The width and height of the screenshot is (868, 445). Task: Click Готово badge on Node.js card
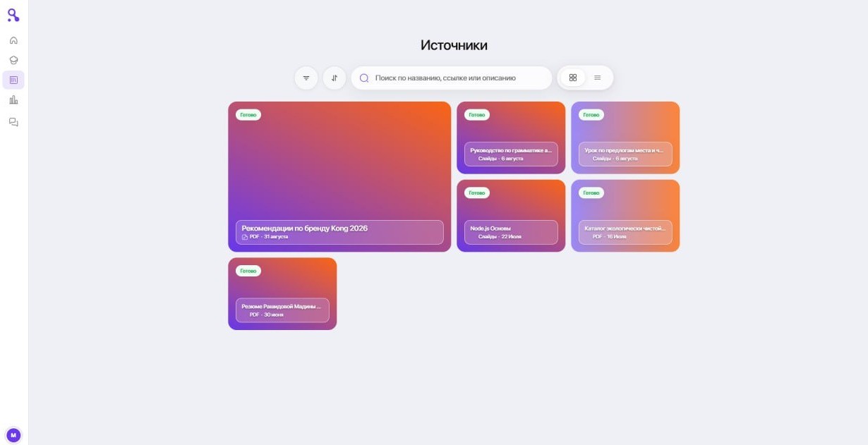pos(477,193)
